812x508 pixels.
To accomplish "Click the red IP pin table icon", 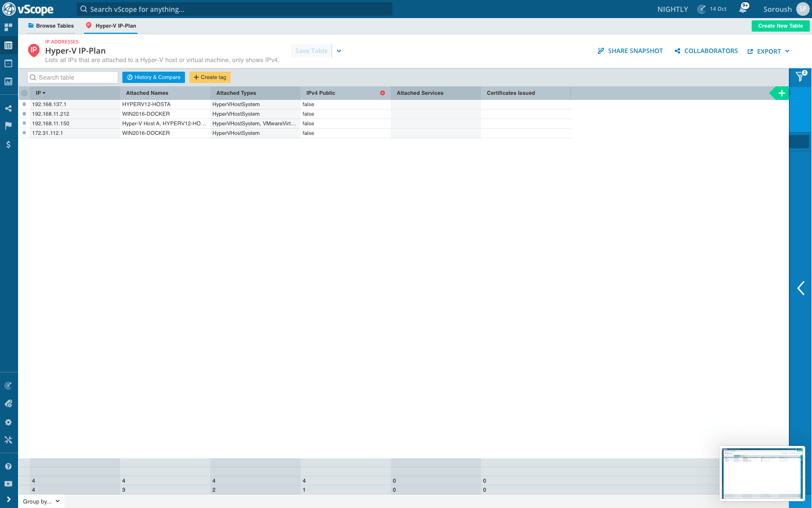I will tap(34, 50).
